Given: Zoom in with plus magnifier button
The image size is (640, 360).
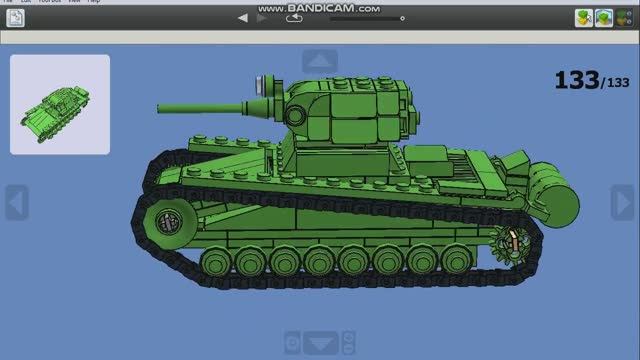Looking at the screenshot, I should [348, 337].
